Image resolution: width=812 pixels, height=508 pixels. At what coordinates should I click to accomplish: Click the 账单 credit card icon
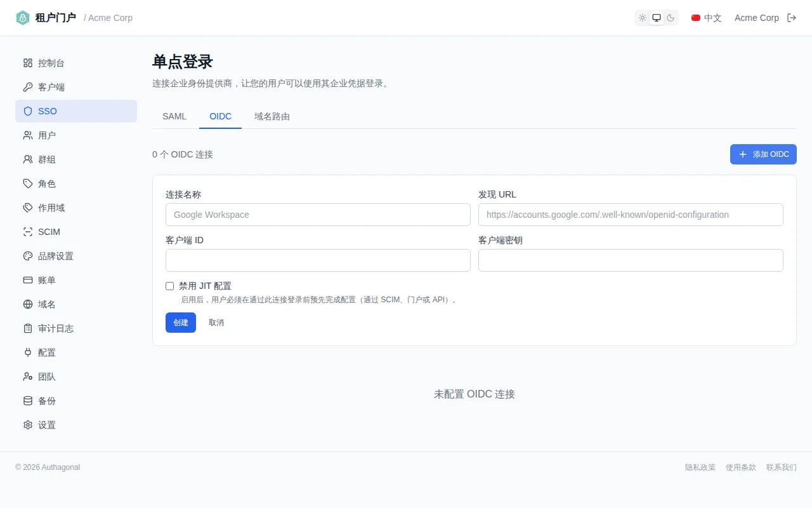point(28,280)
